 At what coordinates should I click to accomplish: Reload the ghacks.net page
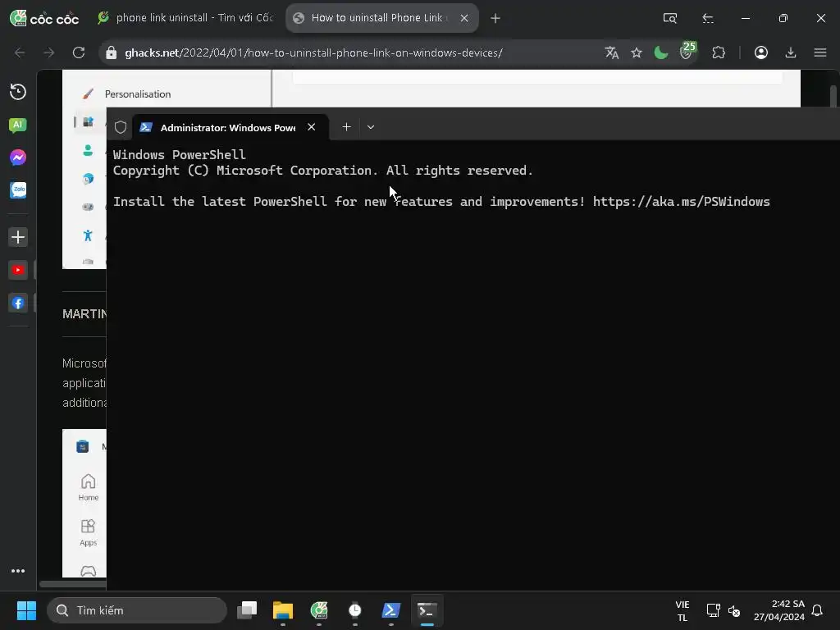79,52
